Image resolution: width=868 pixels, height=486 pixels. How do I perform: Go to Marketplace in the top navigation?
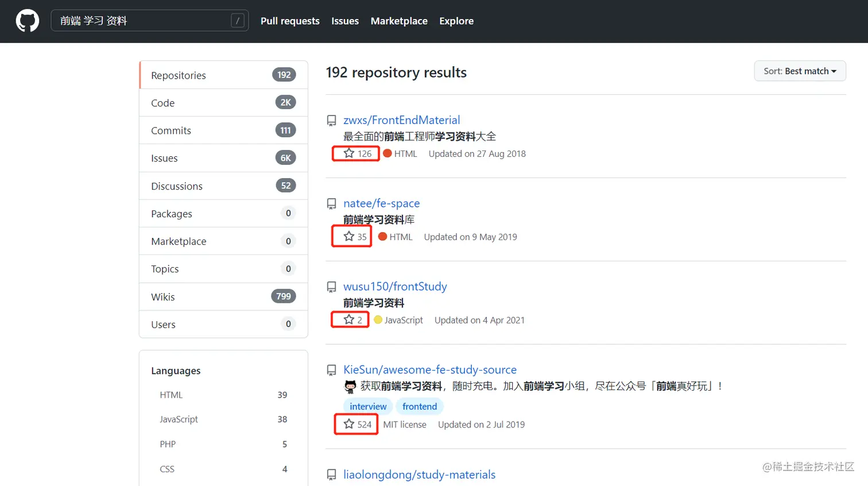click(399, 21)
